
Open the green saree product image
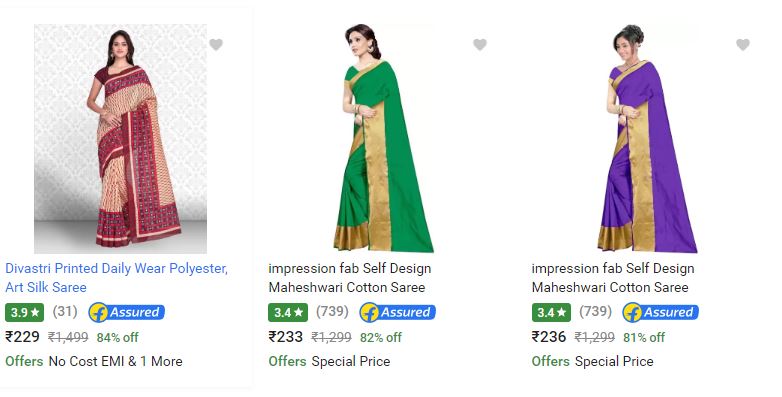(x=383, y=139)
